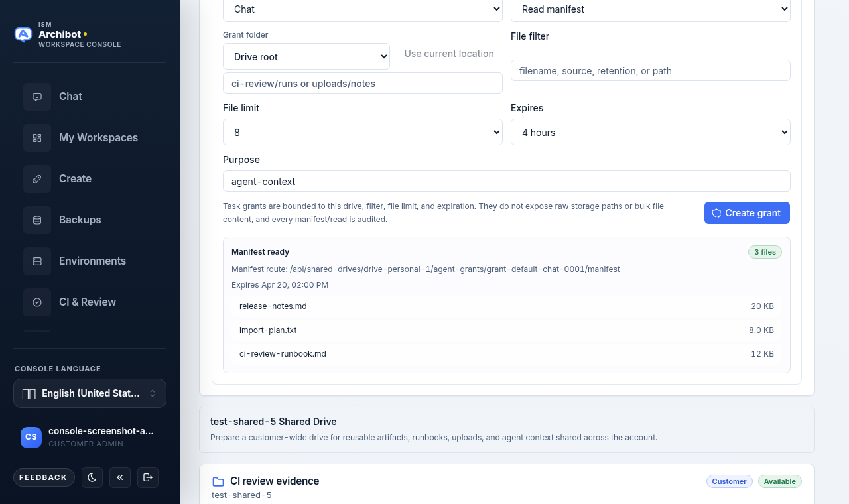Open the Read manifest dropdown
This screenshot has height=504, width=849.
pos(651,9)
